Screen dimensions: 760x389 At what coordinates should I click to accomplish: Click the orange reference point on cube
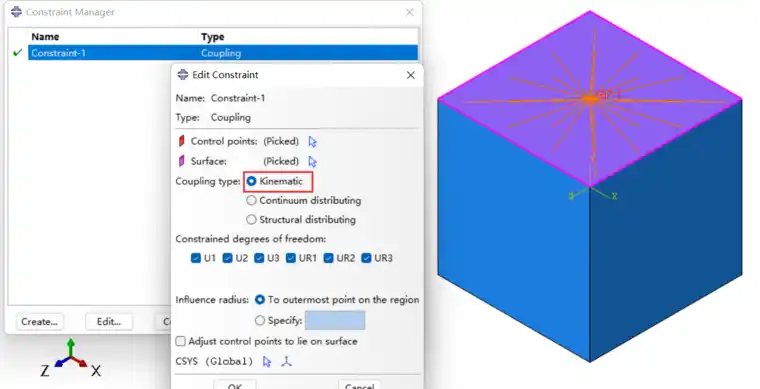pos(590,99)
